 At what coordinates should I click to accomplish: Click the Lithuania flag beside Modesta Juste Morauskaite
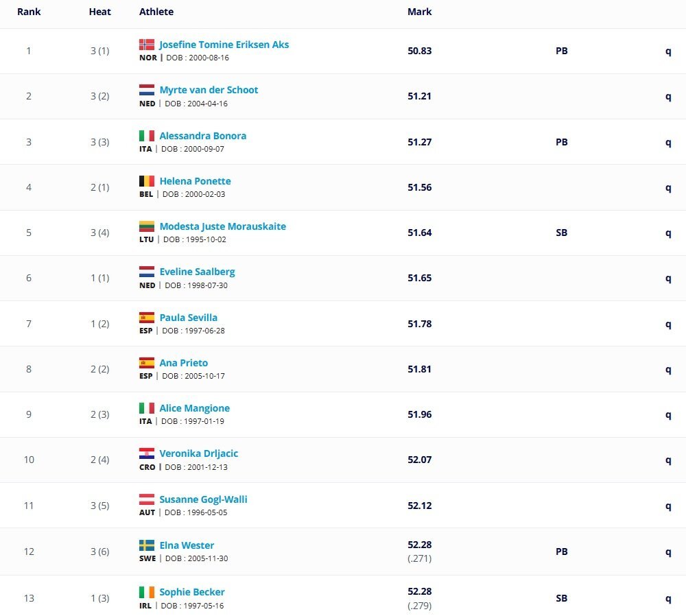click(x=147, y=226)
